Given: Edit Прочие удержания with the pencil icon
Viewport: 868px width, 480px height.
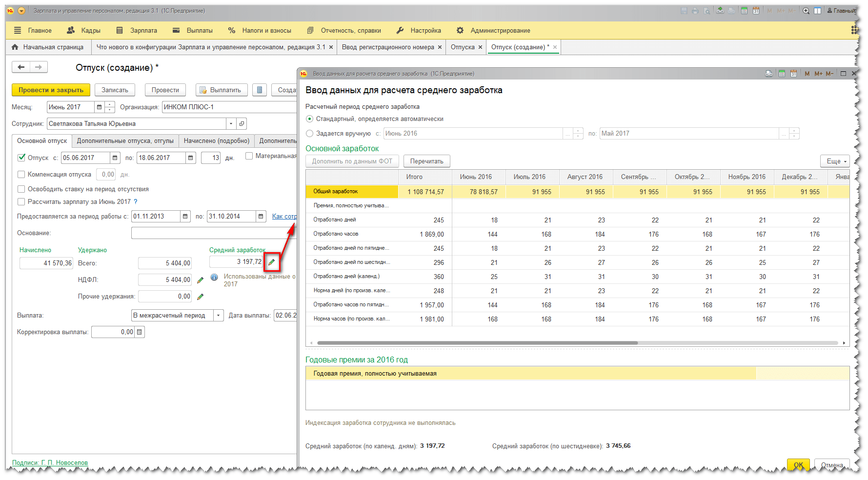Looking at the screenshot, I should pyautogui.click(x=200, y=297).
